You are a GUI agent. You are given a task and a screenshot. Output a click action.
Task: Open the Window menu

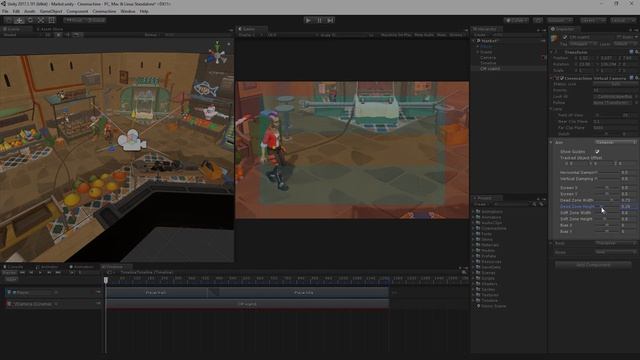pyautogui.click(x=128, y=11)
